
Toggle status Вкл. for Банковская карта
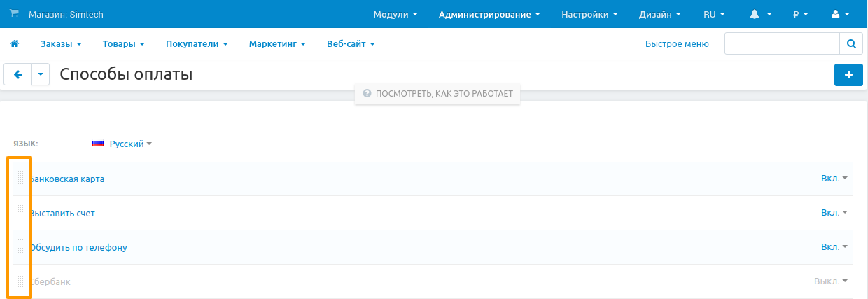(x=834, y=179)
